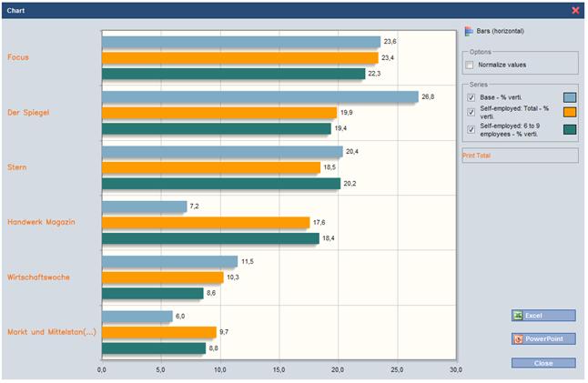Click the Excel icon on export button

pos(518,316)
